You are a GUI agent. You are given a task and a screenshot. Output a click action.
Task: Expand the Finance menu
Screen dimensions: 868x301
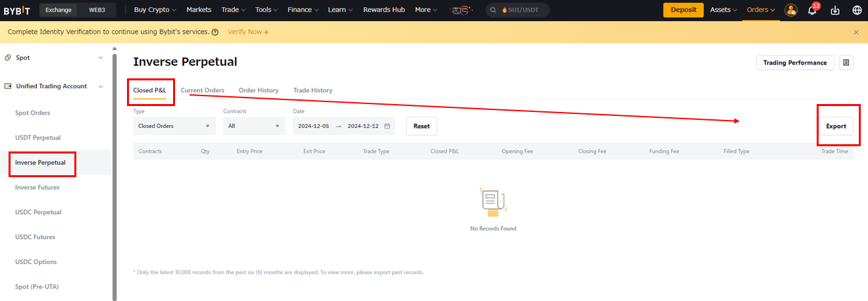303,10
